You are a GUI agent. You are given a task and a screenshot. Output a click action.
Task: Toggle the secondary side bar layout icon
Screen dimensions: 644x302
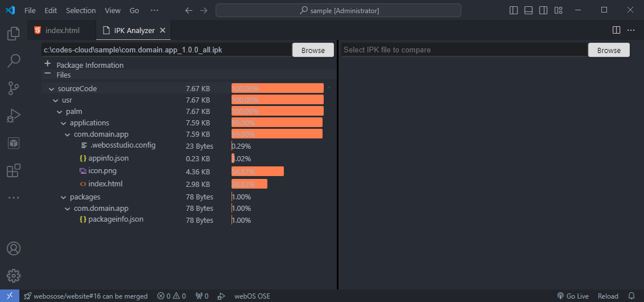[543, 10]
